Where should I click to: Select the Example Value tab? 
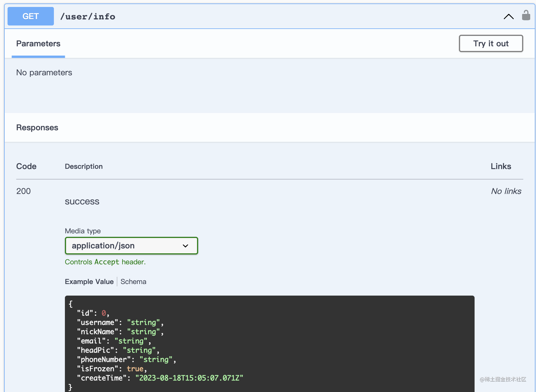click(89, 282)
